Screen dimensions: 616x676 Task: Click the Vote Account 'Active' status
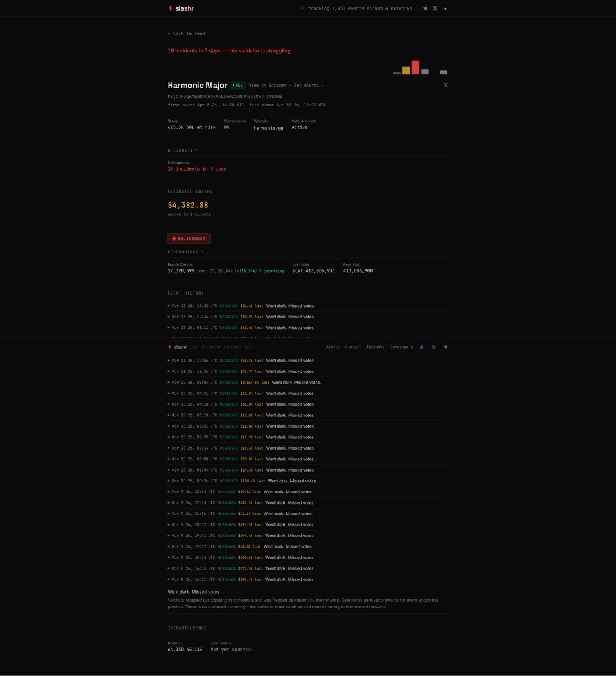point(300,127)
